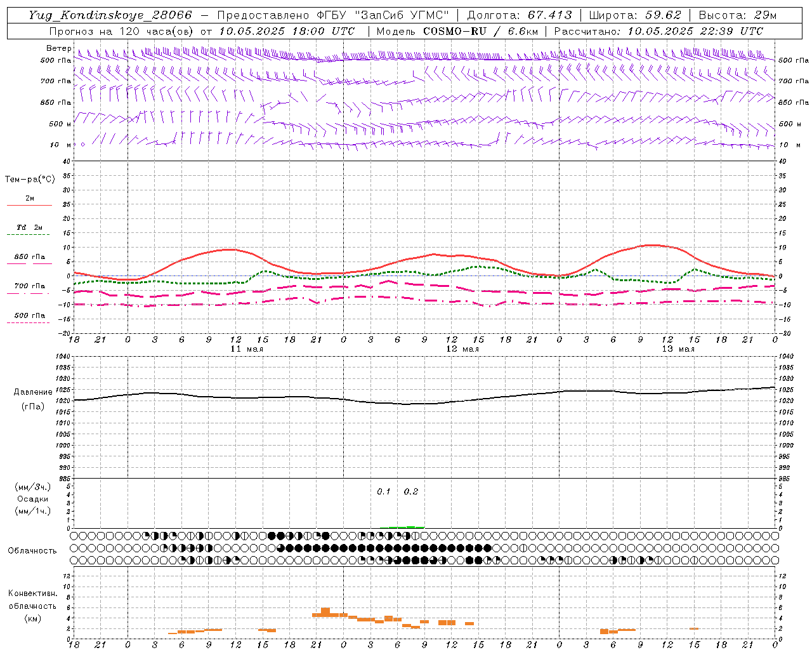Click the Td 2м legend entry
This screenshot has height=650, width=812.
click(x=29, y=227)
